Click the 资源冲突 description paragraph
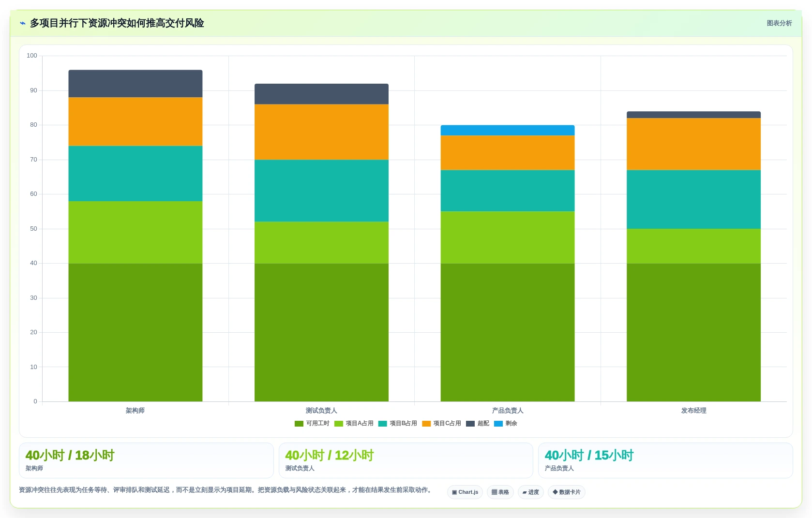Screen dimensions: 812x518 226,490
